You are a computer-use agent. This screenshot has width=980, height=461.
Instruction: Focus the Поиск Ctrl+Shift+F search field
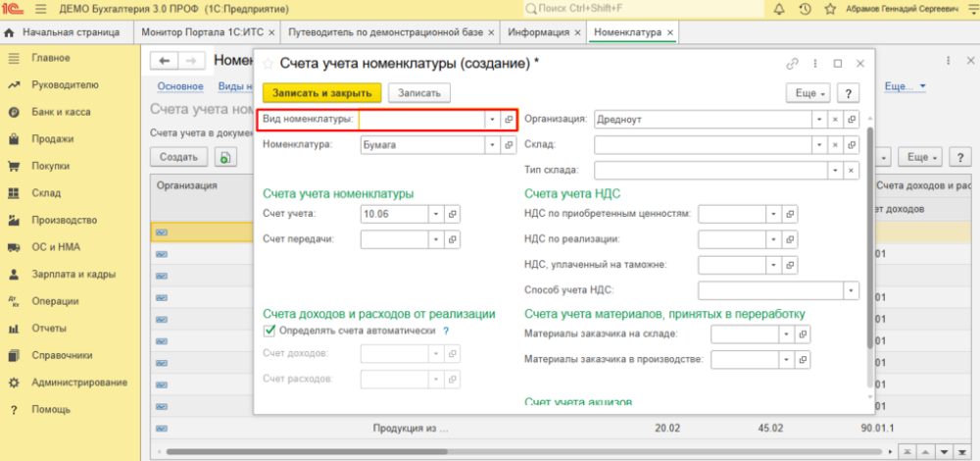(x=644, y=9)
